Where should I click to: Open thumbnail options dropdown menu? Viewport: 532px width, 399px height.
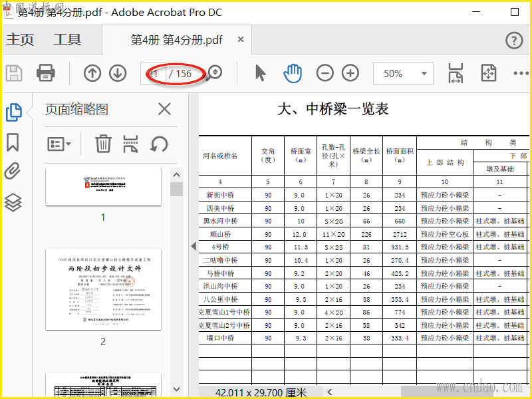pos(60,144)
